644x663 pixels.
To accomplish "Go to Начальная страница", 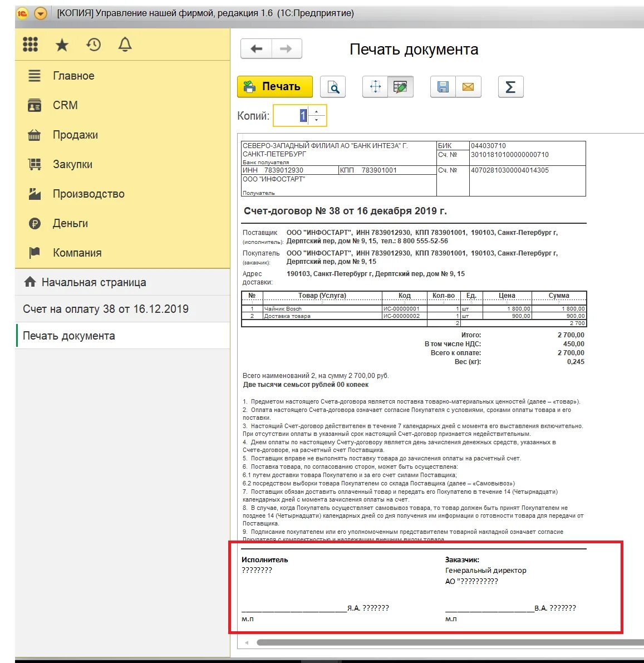I will coord(94,282).
